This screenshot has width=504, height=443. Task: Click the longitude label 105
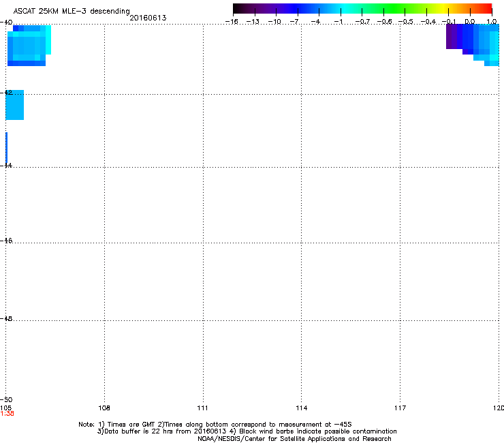pos(5,408)
